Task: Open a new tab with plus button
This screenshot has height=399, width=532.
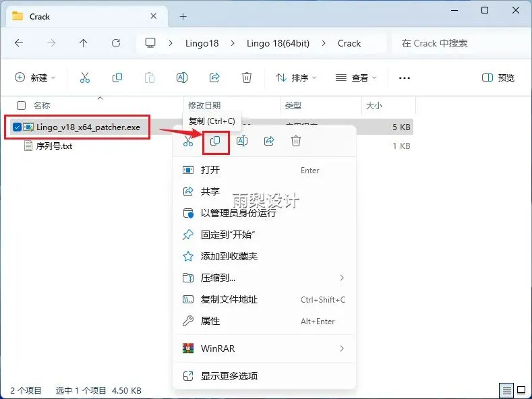Action: click(183, 16)
